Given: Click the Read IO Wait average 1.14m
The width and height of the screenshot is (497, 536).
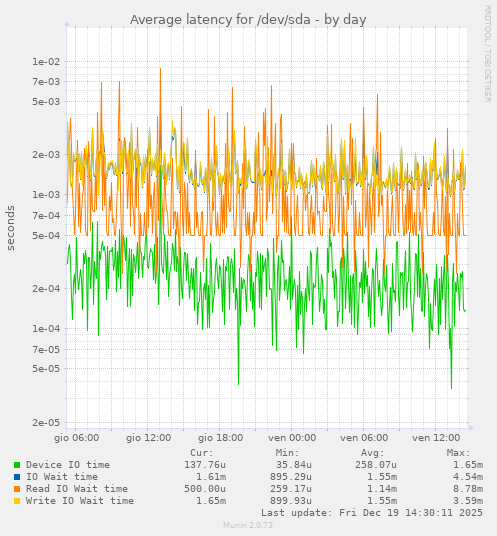Looking at the screenshot, I should click(x=382, y=489).
